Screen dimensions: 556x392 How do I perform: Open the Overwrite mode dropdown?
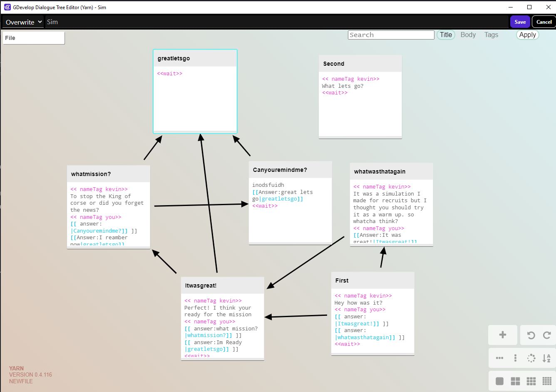coord(23,22)
